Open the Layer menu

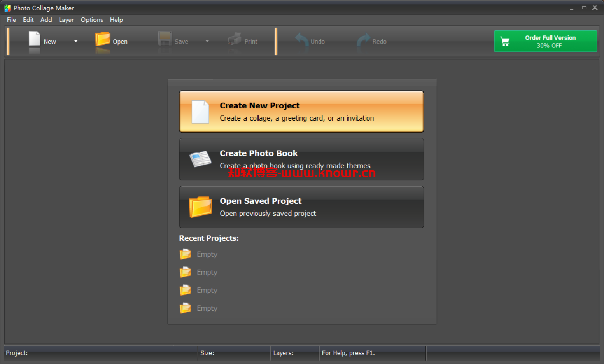click(67, 20)
